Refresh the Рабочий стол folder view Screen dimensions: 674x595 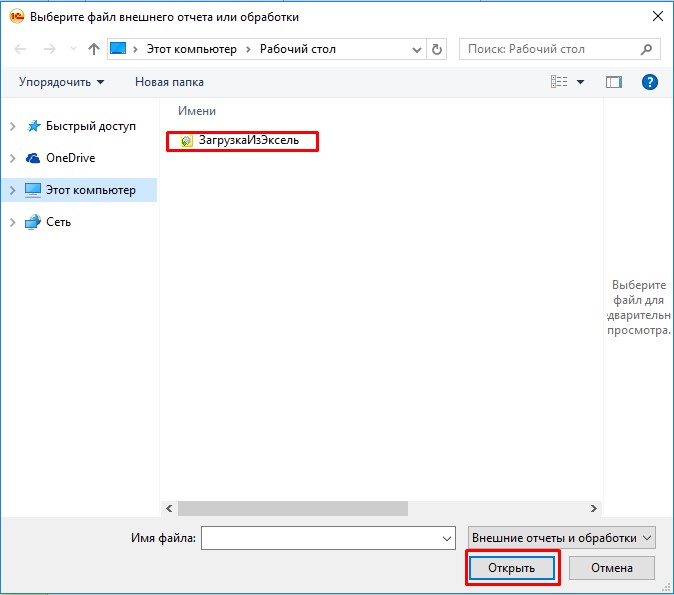pos(437,49)
